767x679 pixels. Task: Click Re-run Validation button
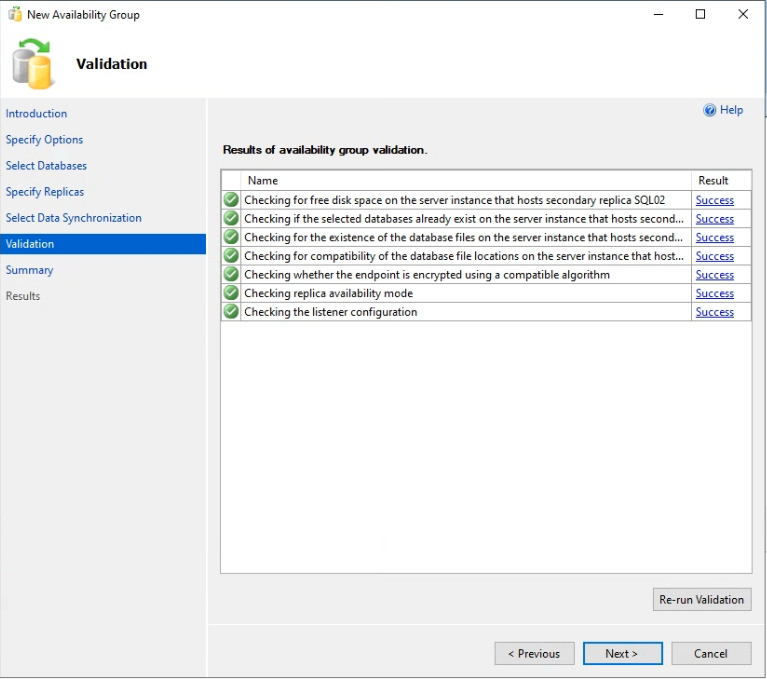pos(702,599)
